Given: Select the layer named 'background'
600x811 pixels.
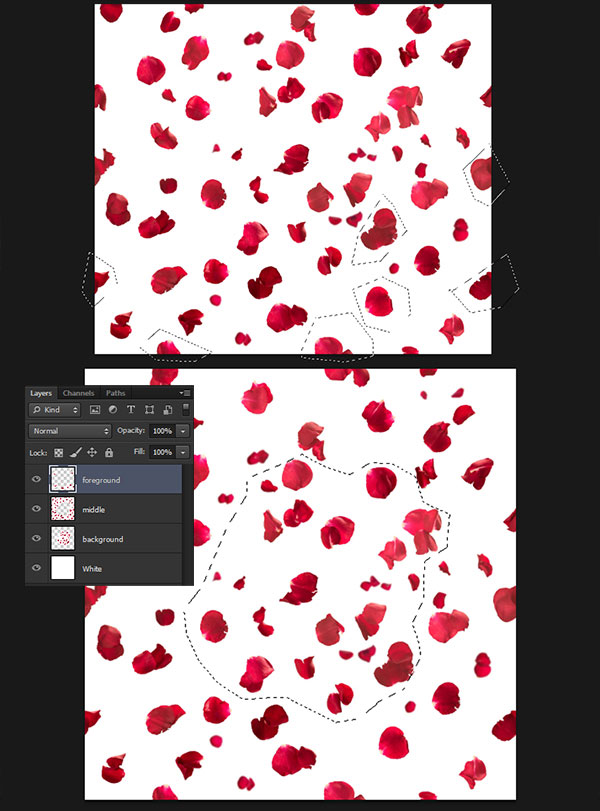Looking at the screenshot, I should 102,539.
